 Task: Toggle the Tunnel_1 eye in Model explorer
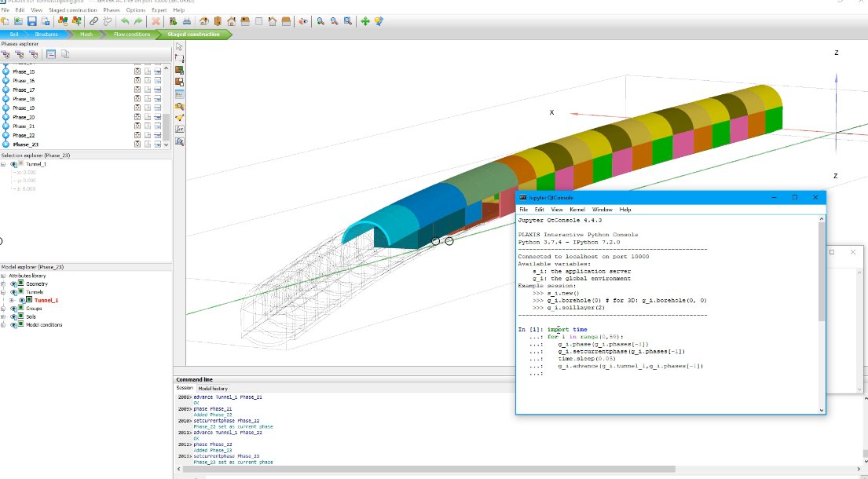(x=22, y=300)
